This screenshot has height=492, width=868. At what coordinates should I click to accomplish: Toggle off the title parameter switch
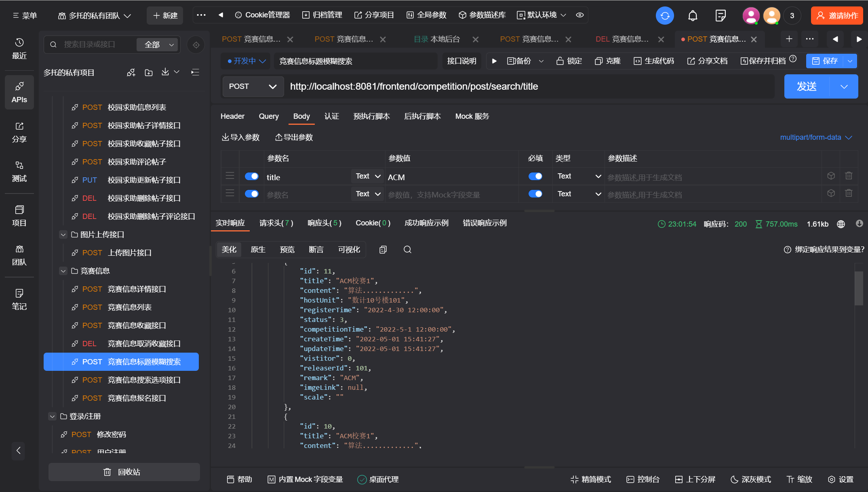[x=251, y=176]
